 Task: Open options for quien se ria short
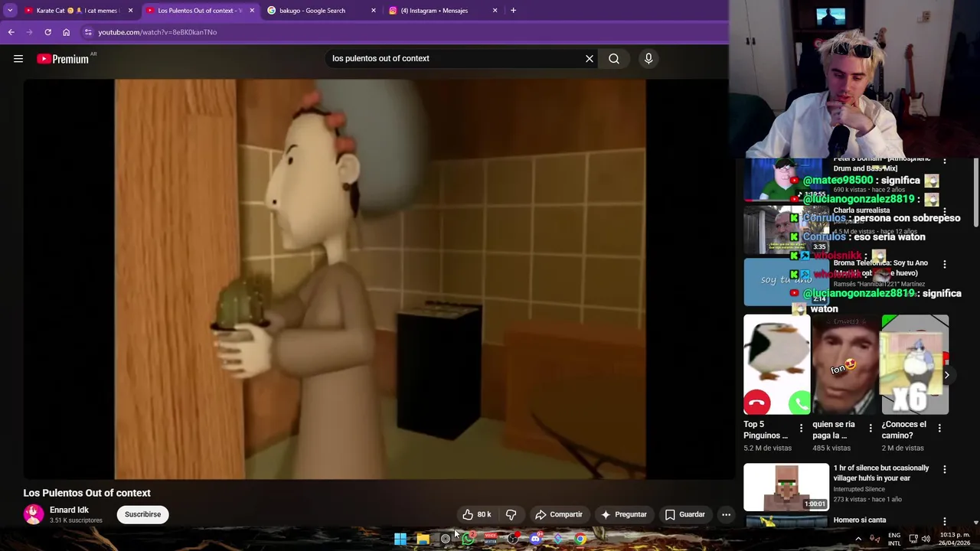pos(870,428)
